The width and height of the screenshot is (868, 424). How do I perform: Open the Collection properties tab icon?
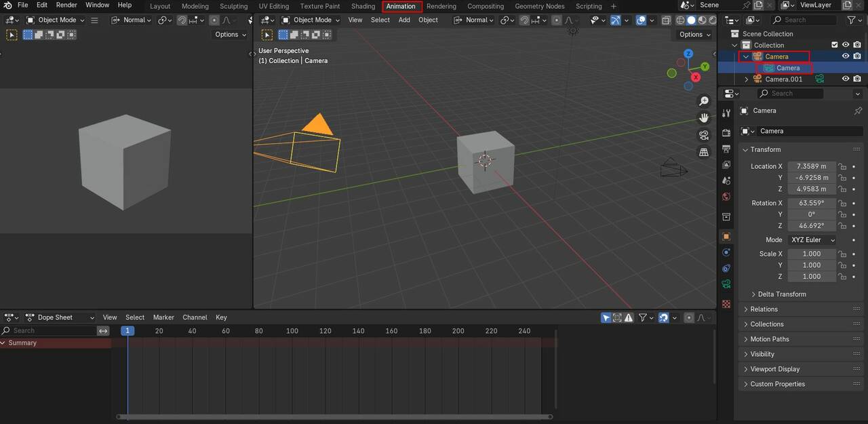coord(726,217)
